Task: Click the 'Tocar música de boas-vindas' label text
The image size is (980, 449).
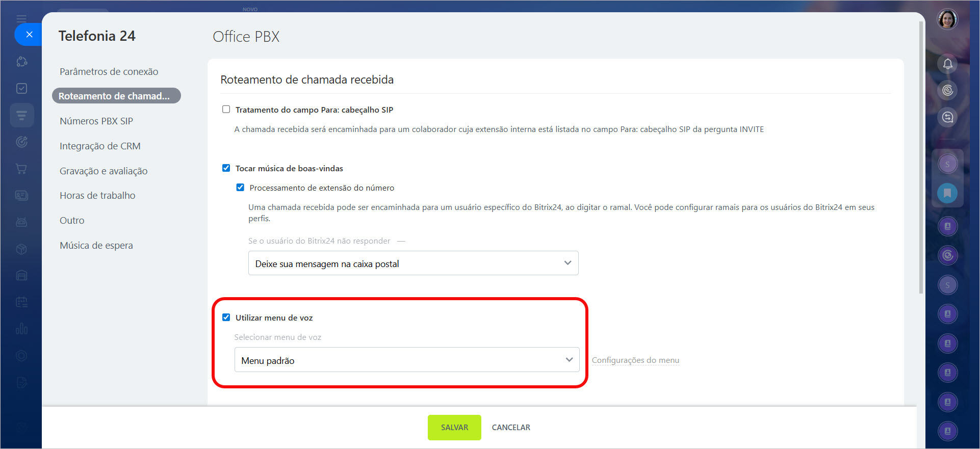Action: point(289,168)
